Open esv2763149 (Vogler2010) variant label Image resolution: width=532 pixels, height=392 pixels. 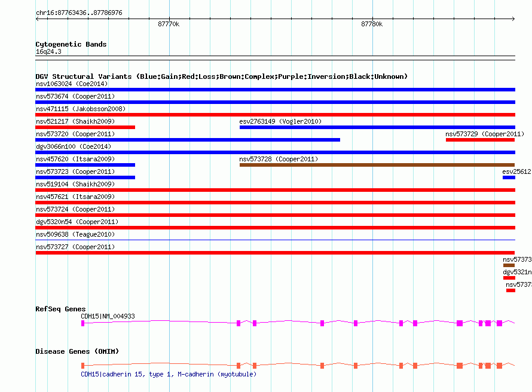click(x=280, y=121)
